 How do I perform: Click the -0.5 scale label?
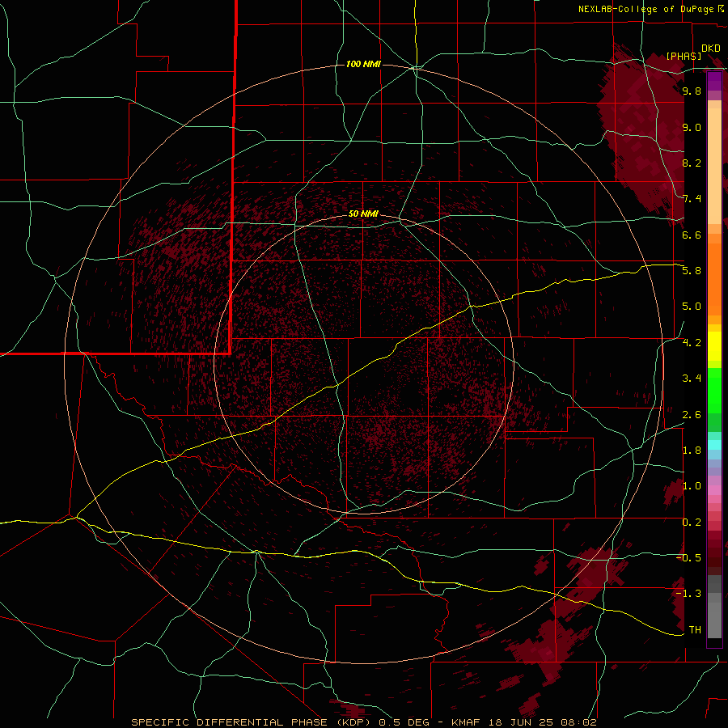point(688,557)
